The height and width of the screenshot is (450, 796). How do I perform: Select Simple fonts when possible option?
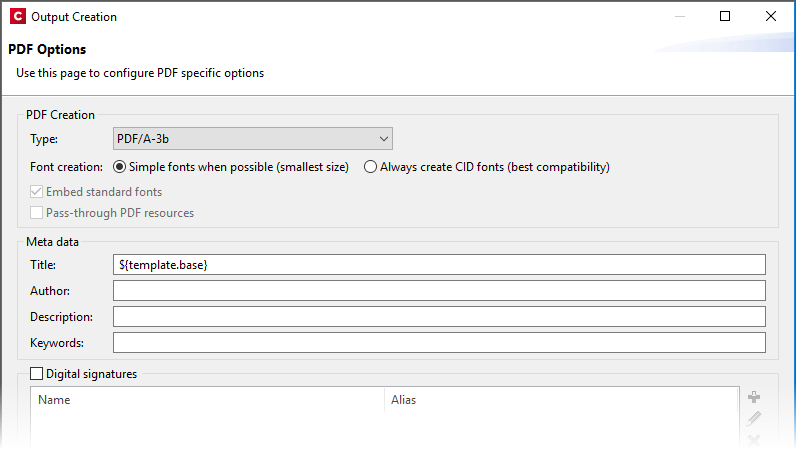click(x=120, y=167)
